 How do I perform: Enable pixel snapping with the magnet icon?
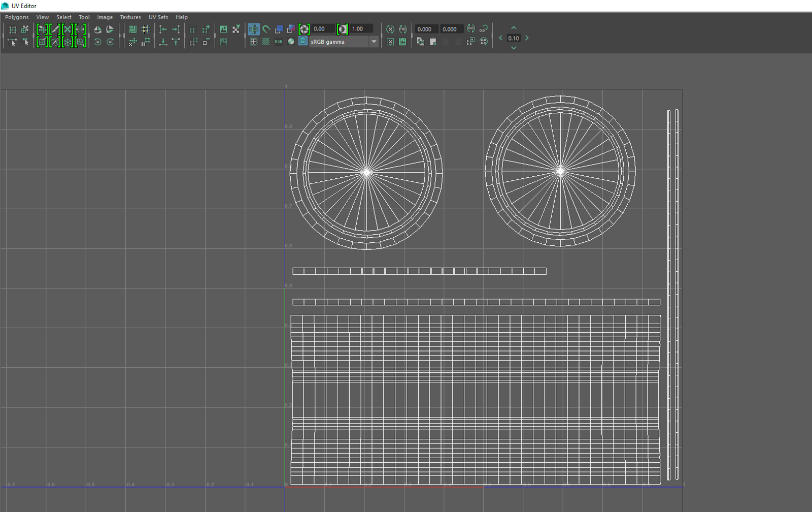pyautogui.click(x=265, y=29)
